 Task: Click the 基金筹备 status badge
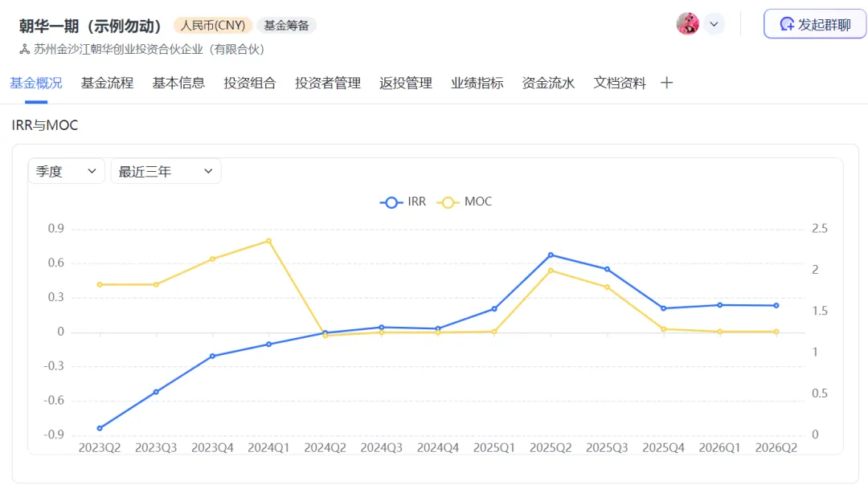tap(286, 25)
